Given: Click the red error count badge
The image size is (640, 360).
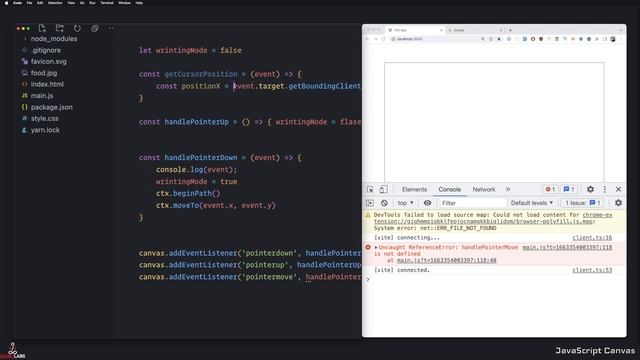Looking at the screenshot, I should pos(550,189).
